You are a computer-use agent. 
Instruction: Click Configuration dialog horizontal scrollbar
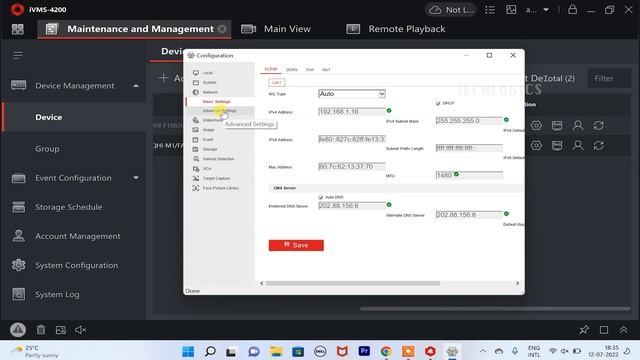(x=353, y=283)
